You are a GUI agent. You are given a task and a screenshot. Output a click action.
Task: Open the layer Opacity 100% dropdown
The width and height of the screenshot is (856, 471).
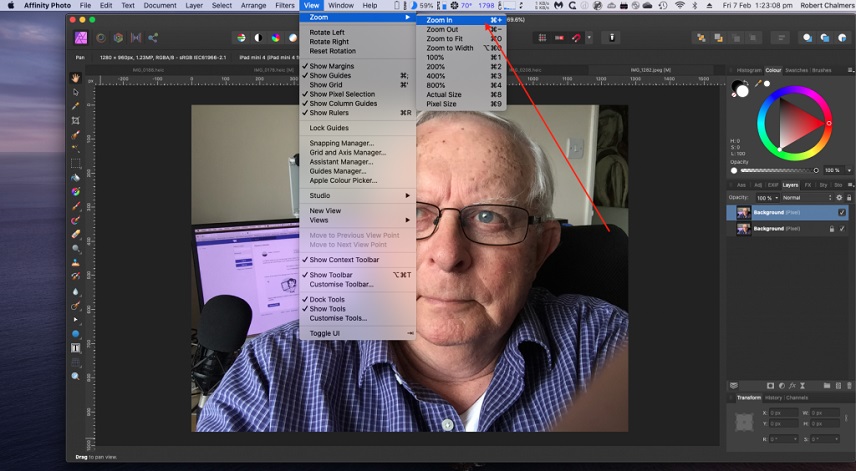click(x=767, y=198)
